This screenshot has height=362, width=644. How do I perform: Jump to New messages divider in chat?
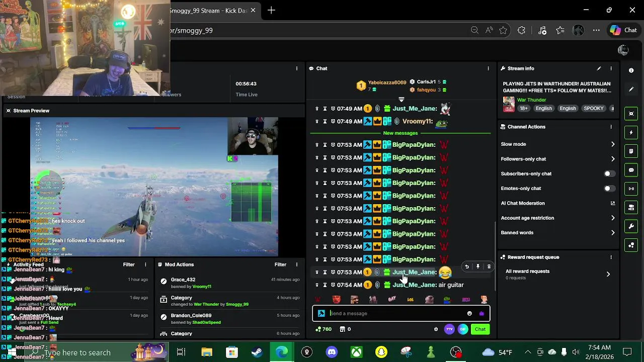click(x=400, y=133)
